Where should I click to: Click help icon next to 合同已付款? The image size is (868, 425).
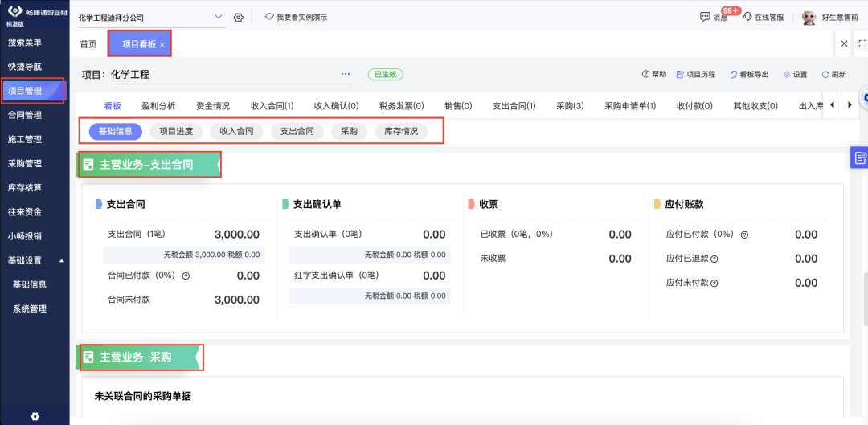[186, 276]
